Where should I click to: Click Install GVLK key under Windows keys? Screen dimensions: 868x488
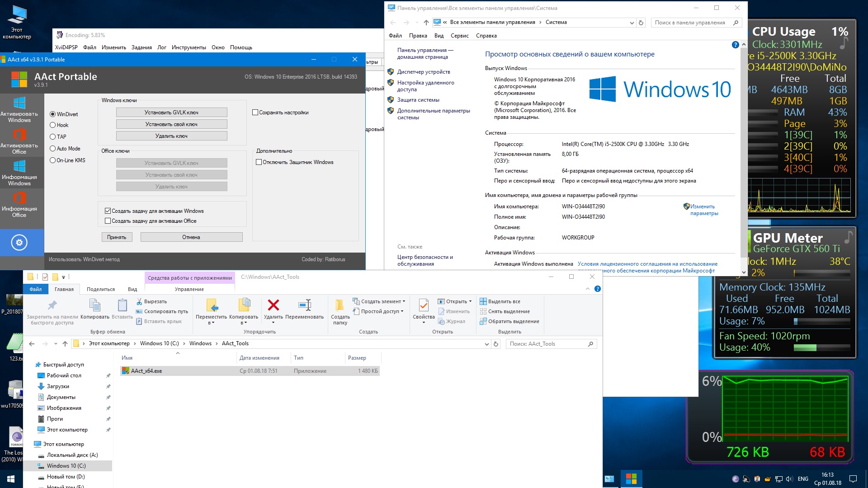[x=171, y=113]
